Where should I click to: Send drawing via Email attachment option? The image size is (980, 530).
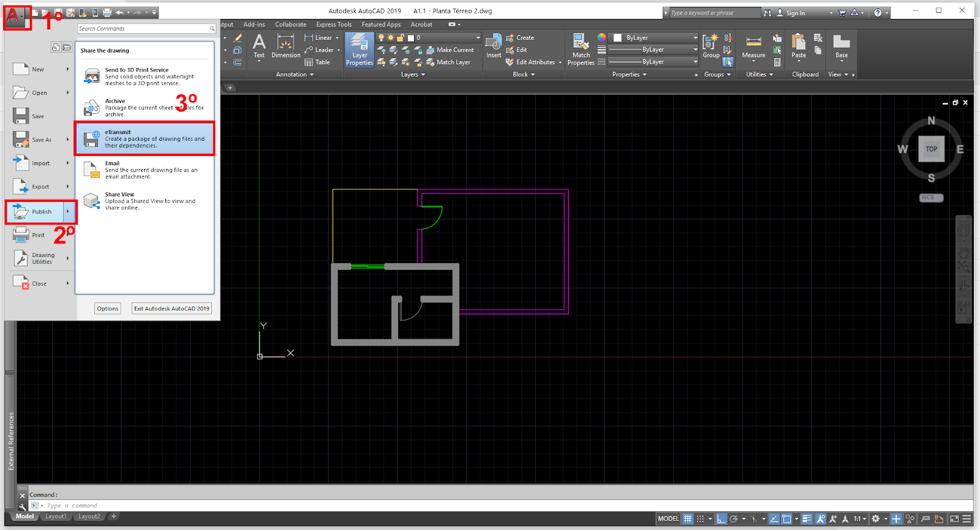coord(145,170)
